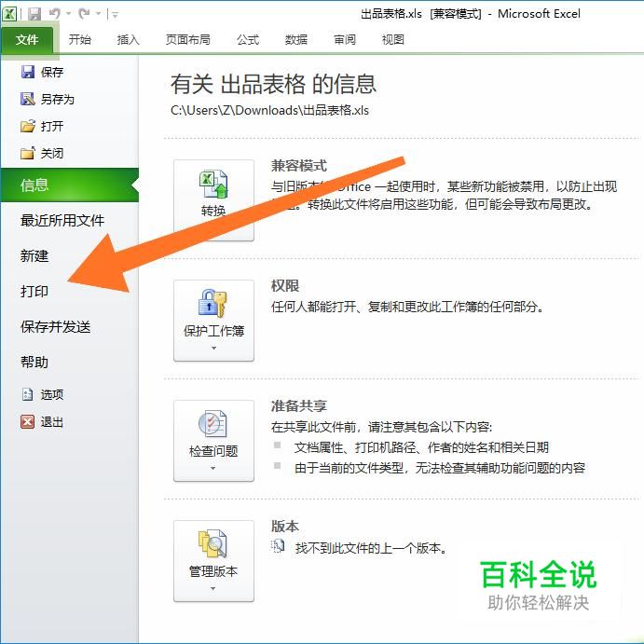644x644 pixels.
Task: Click the 权限 heading
Action: 285,286
